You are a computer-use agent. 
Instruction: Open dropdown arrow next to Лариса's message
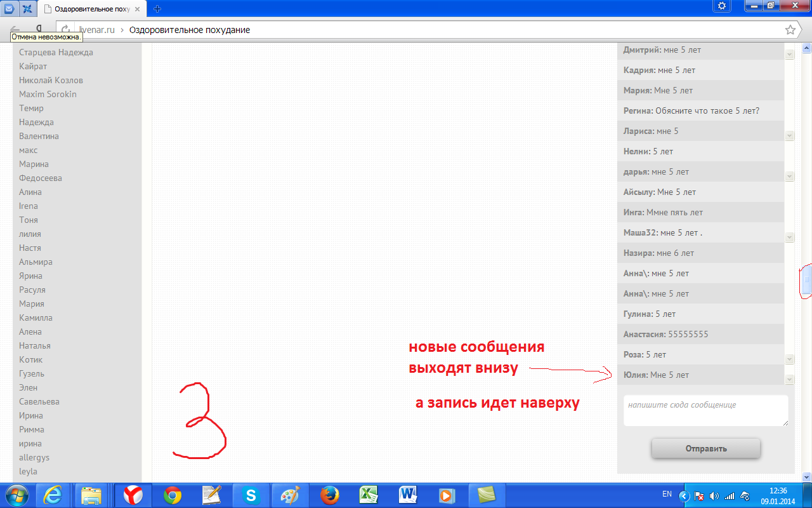point(789,136)
